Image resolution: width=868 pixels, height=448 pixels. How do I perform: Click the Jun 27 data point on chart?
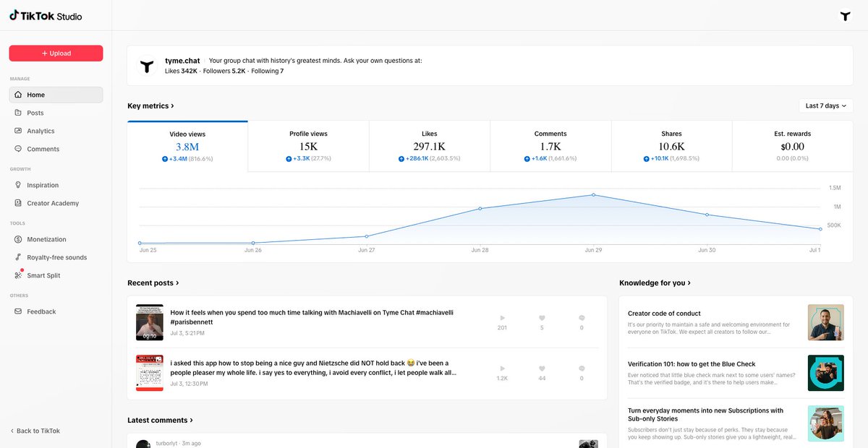pos(367,236)
